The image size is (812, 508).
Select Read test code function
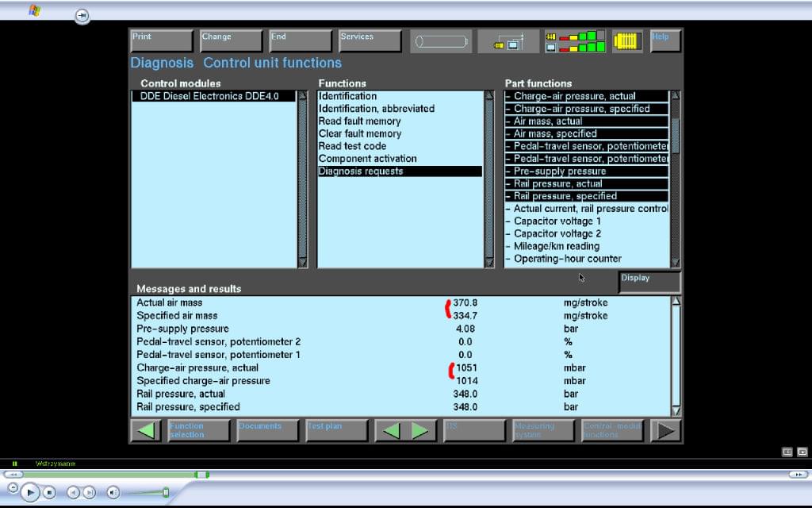click(400, 146)
